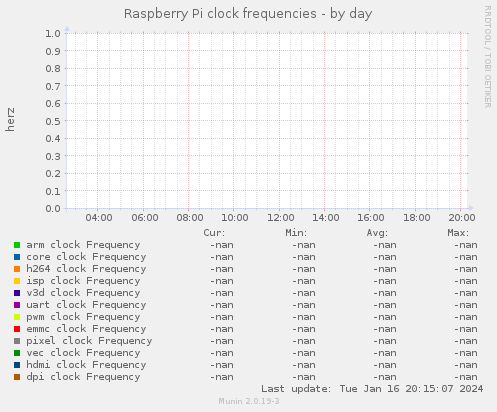Click the 06:00 time axis label
497x412 pixels.
click(x=145, y=218)
